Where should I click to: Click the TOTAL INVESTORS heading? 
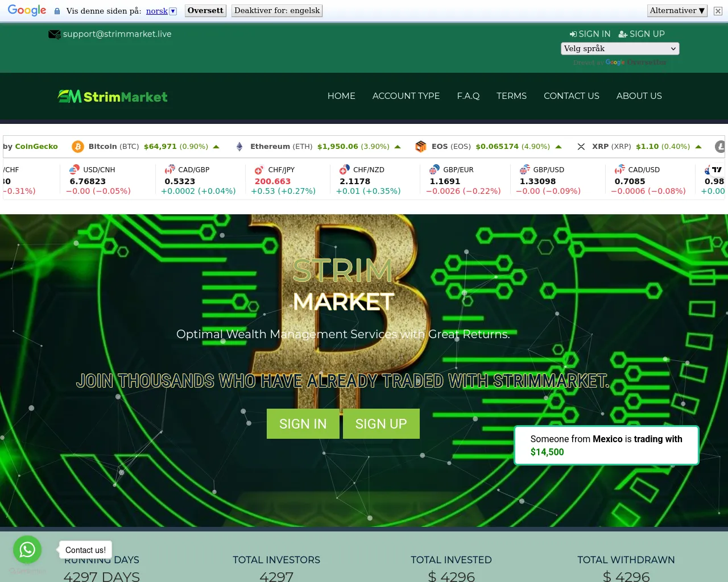(276, 560)
